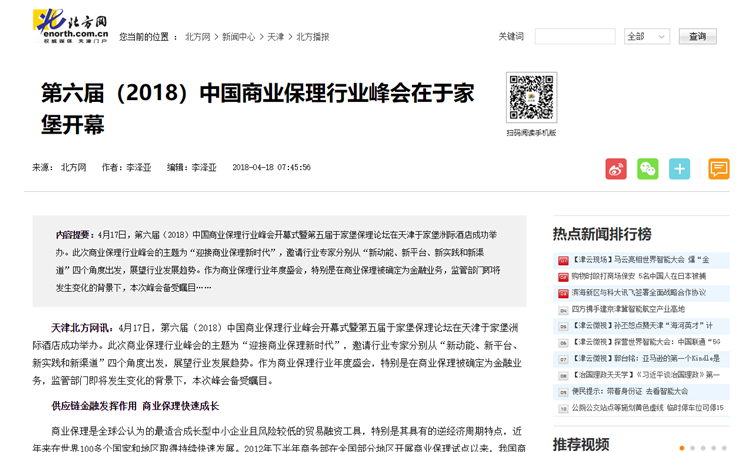
Task: Click the Enorth 北方网 site logo
Action: tap(71, 24)
